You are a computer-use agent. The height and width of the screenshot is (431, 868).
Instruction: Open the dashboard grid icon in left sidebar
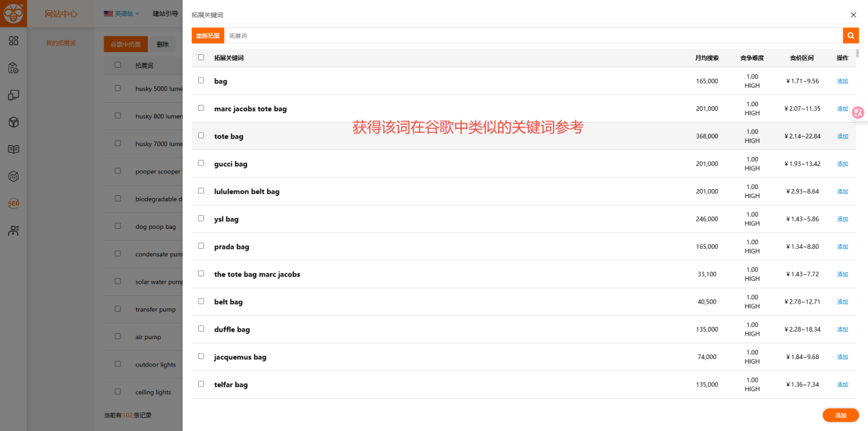click(x=14, y=41)
